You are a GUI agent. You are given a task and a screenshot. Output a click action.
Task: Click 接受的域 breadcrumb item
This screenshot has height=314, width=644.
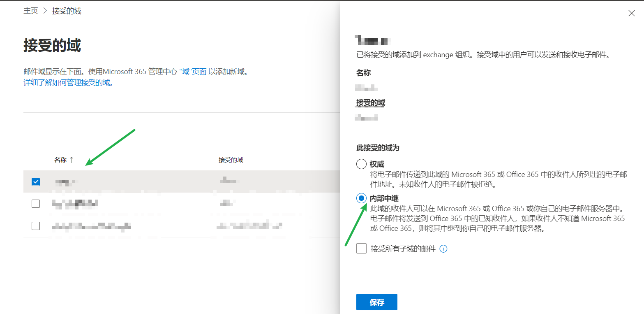point(67,11)
